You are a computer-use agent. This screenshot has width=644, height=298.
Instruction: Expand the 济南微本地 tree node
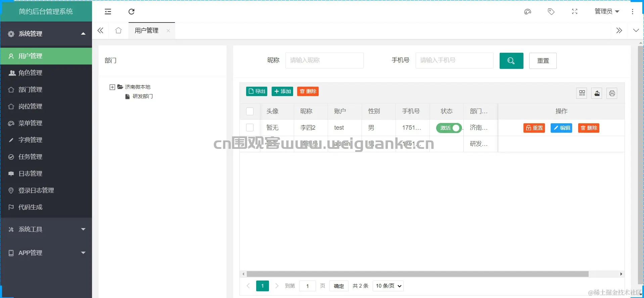[x=112, y=87]
